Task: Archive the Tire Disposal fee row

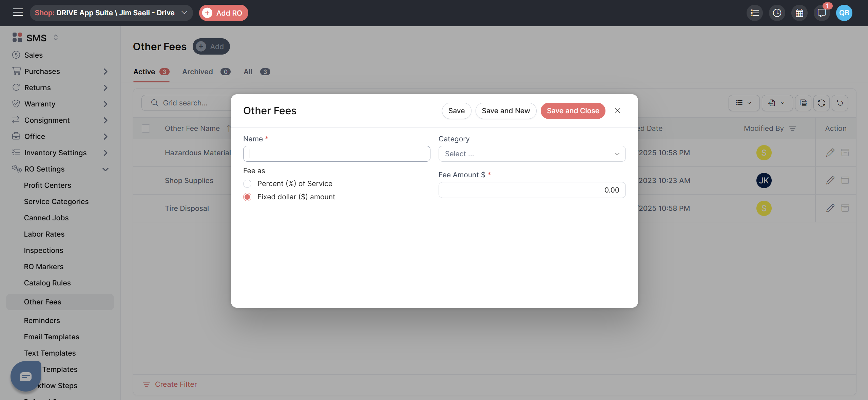Action: pos(845,208)
